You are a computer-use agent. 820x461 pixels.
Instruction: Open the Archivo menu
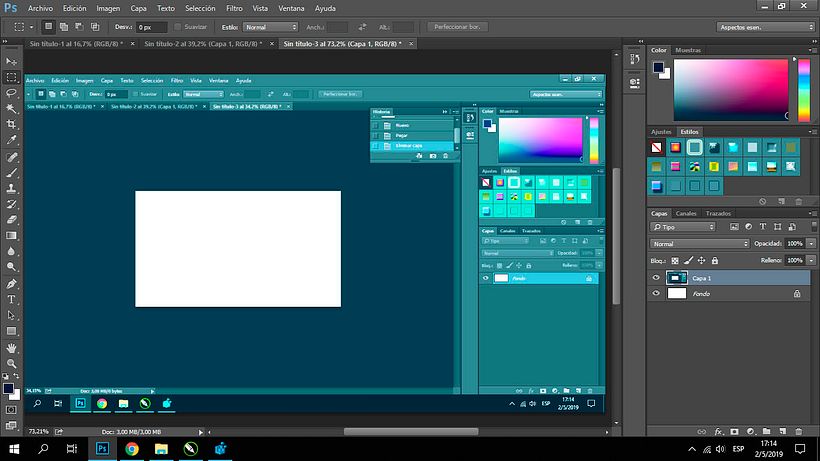pos(40,8)
